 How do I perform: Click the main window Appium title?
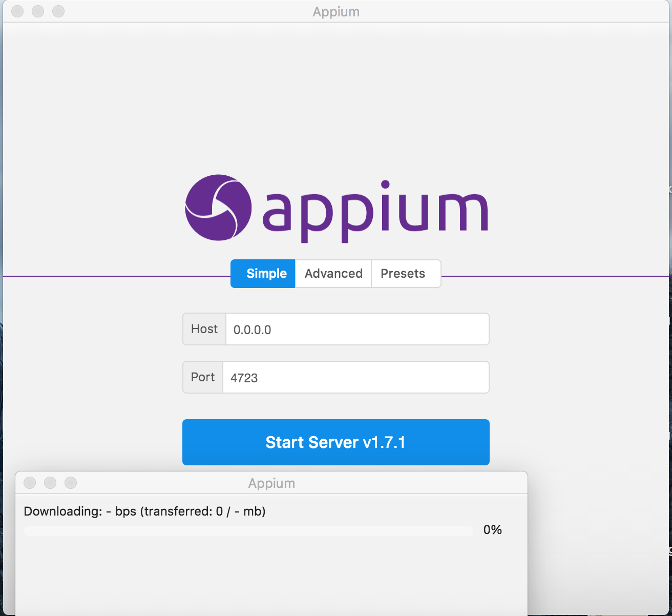[336, 12]
